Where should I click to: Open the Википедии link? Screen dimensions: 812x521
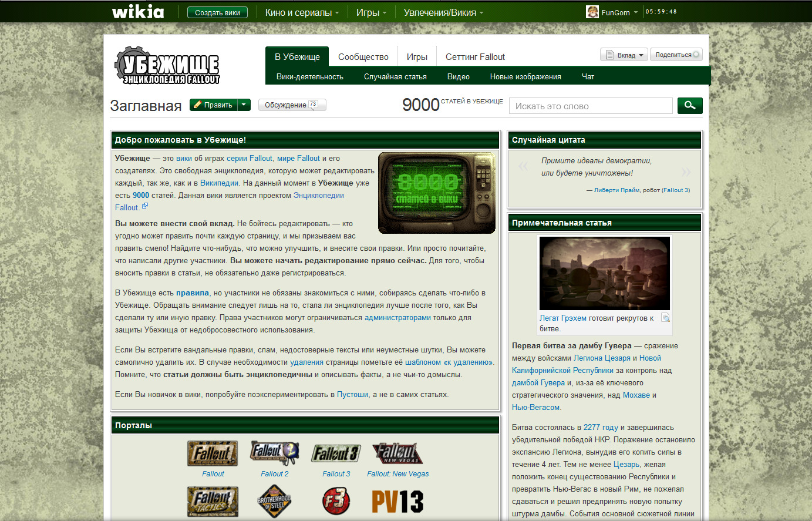(x=219, y=183)
